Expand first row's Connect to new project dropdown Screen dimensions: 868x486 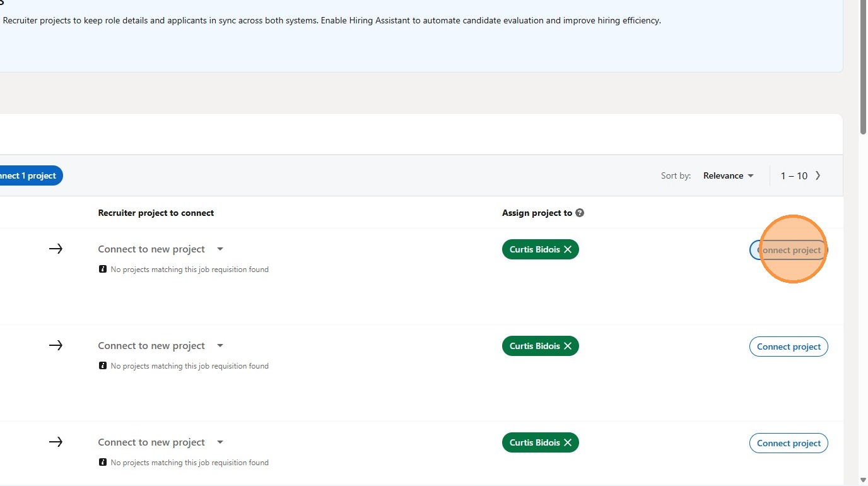(220, 249)
